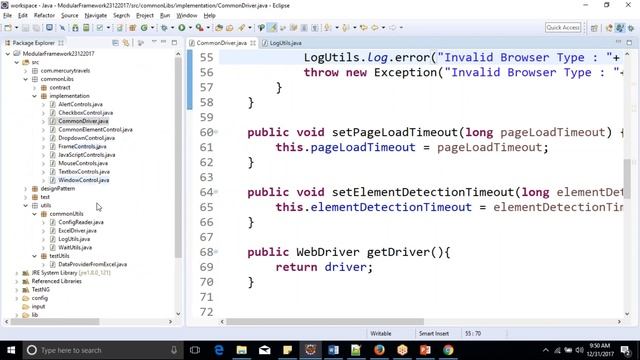This screenshot has width=640, height=360.
Task: Switch to the Java perspective icon
Action: pos(620,28)
